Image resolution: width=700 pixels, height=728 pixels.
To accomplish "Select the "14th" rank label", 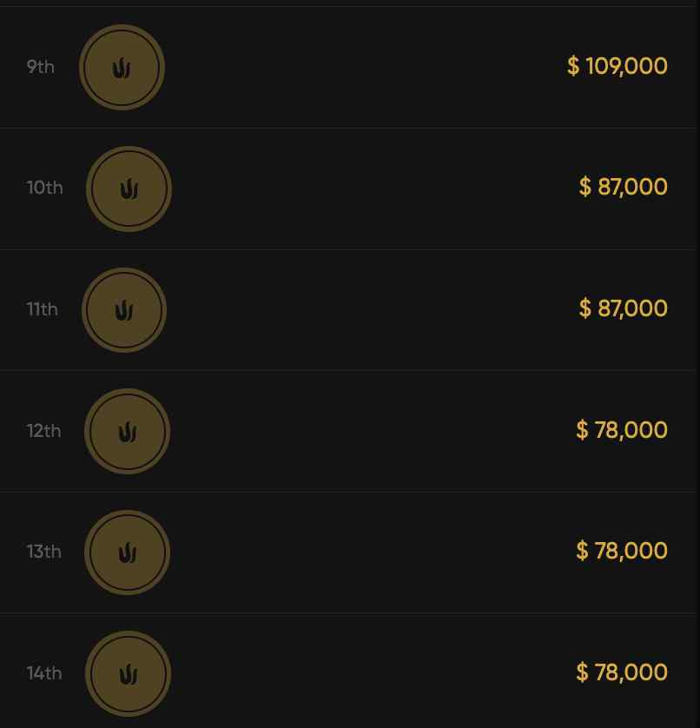I will tap(44, 673).
